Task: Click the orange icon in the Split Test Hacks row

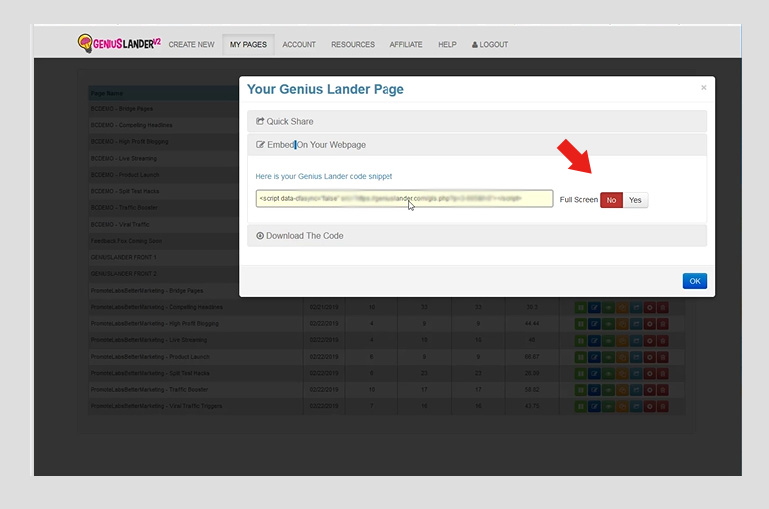Action: [622, 374]
